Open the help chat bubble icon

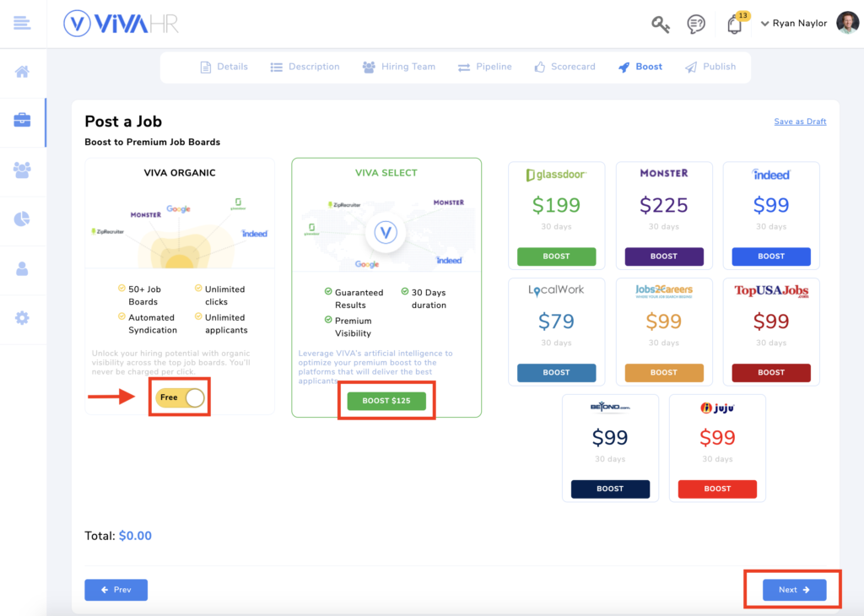pyautogui.click(x=696, y=24)
